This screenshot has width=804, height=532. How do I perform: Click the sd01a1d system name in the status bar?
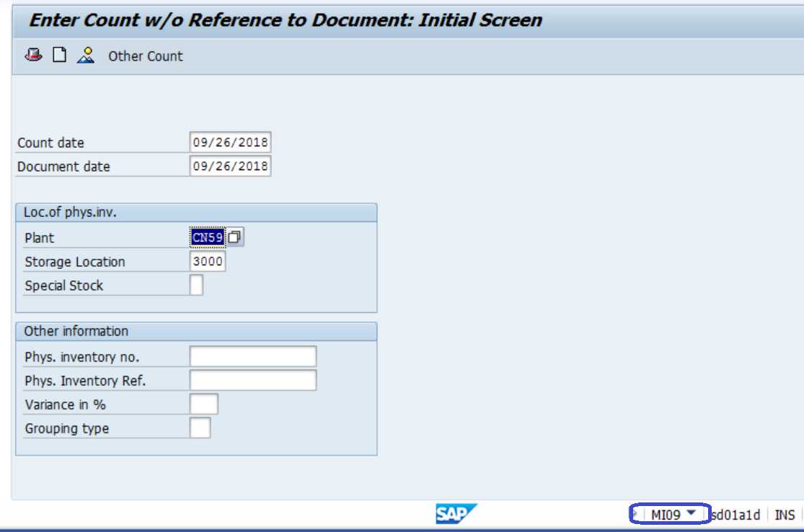click(735, 515)
